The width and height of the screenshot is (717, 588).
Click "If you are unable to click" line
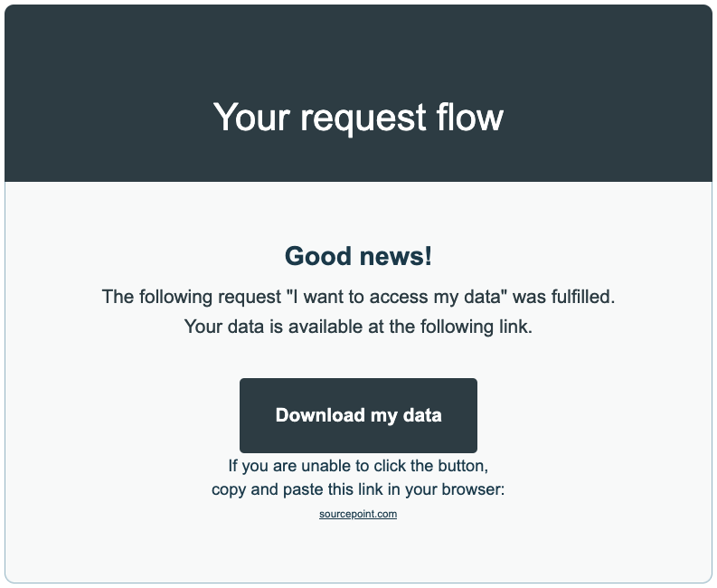pos(358,467)
